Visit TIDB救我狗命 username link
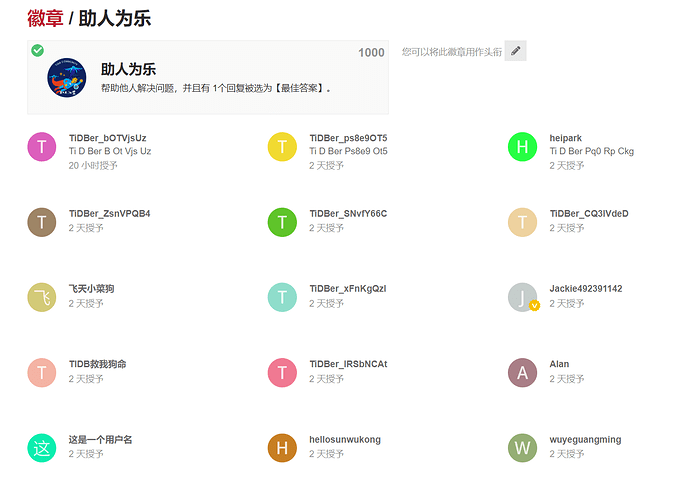 (98, 364)
